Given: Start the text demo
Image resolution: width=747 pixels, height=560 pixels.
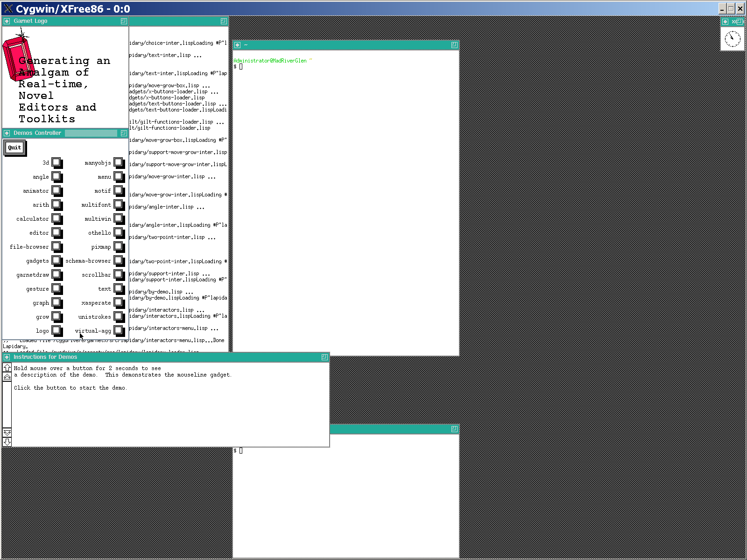Looking at the screenshot, I should pyautogui.click(x=119, y=289).
